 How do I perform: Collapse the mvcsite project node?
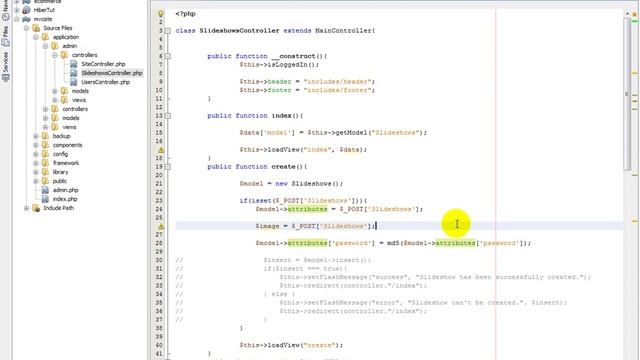coord(17,19)
